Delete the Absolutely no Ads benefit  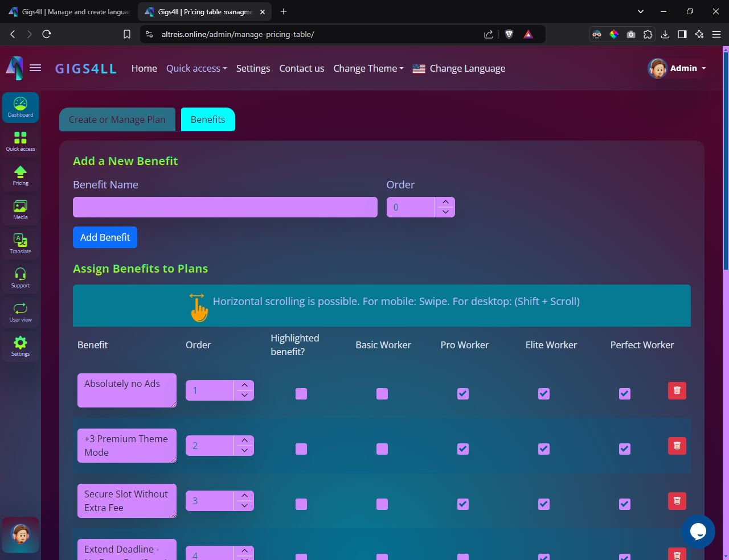pos(677,390)
